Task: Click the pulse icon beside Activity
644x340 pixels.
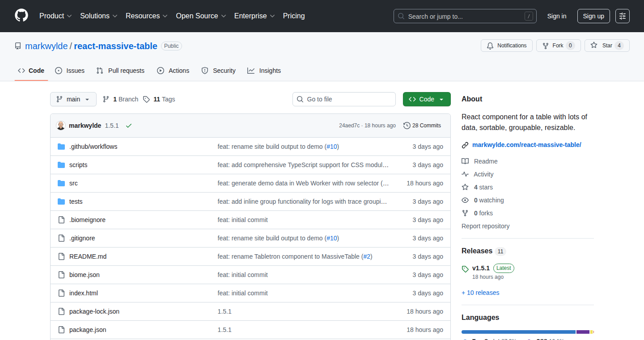Action: (465, 174)
